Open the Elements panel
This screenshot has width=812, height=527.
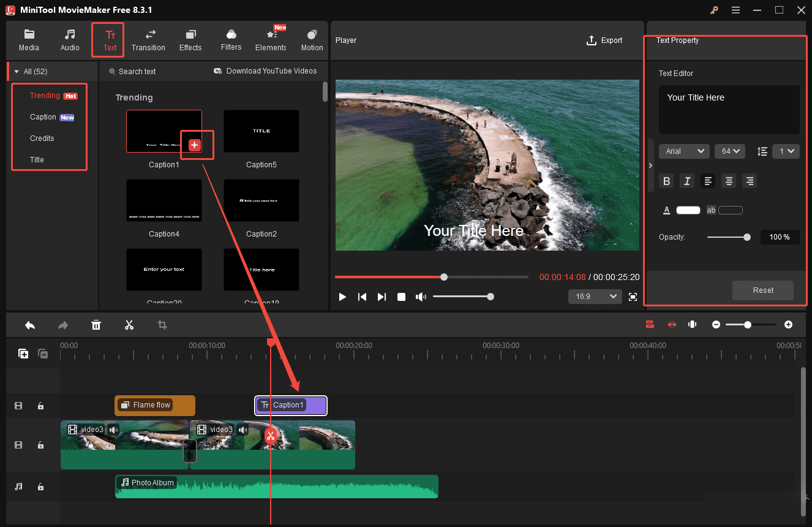pos(270,40)
